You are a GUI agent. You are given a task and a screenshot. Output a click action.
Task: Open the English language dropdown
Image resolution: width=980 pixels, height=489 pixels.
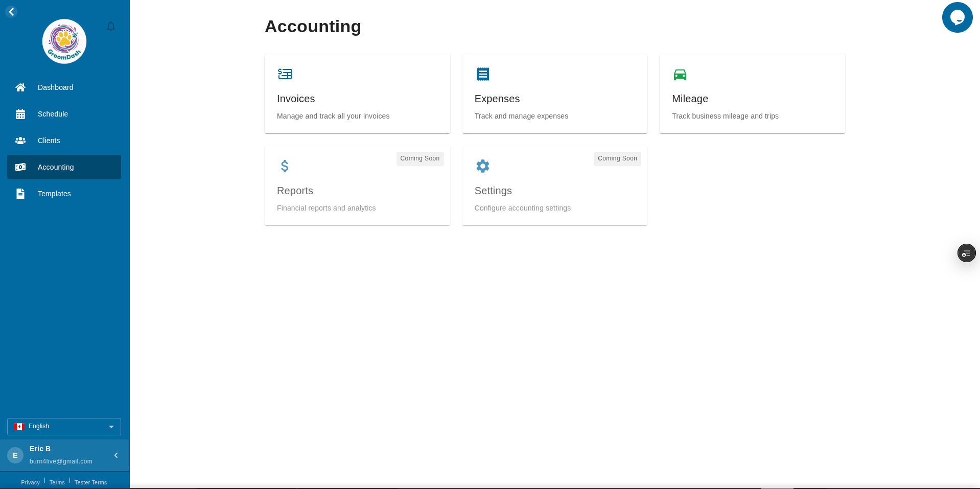click(x=63, y=426)
